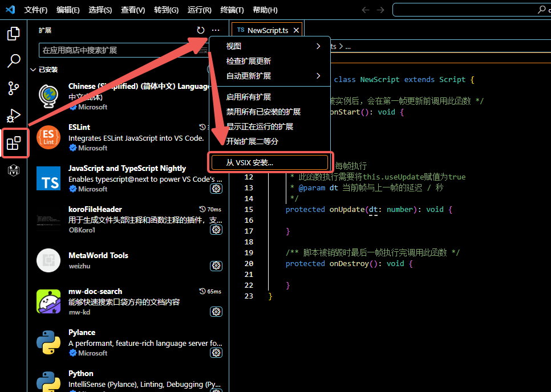Open settings gear for Pylance
Screen dimensions: 551x392
(x=216, y=353)
